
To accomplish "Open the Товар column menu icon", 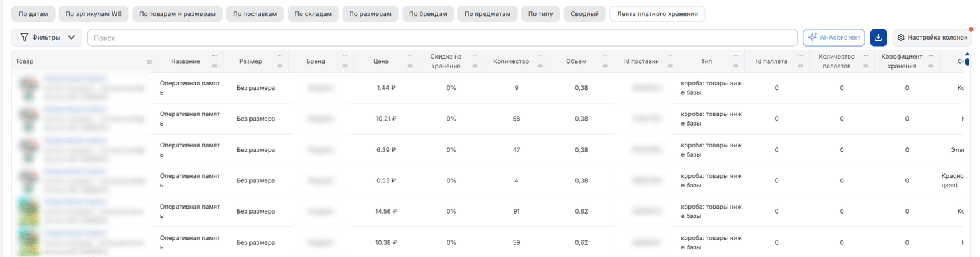I will click(149, 62).
